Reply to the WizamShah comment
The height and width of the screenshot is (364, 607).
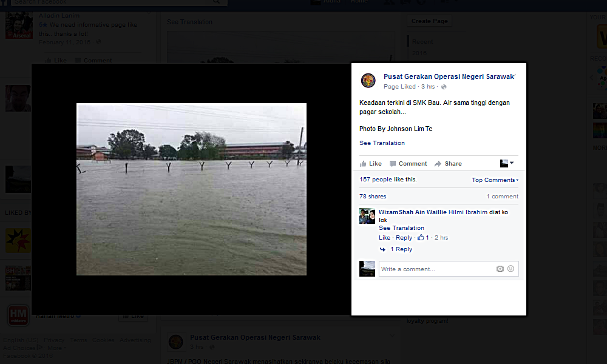click(x=404, y=237)
